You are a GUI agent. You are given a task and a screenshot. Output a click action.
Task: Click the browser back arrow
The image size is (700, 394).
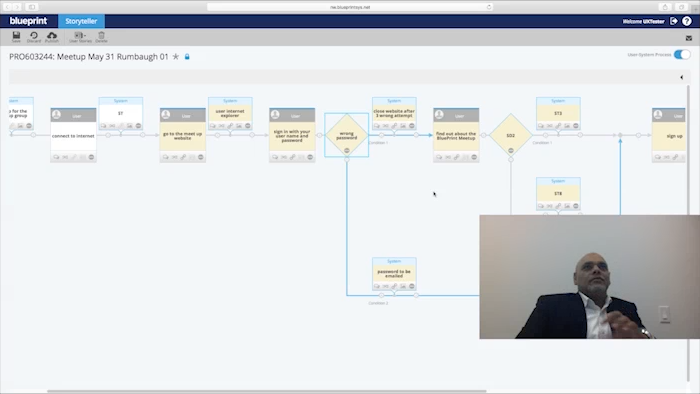pos(7,7)
